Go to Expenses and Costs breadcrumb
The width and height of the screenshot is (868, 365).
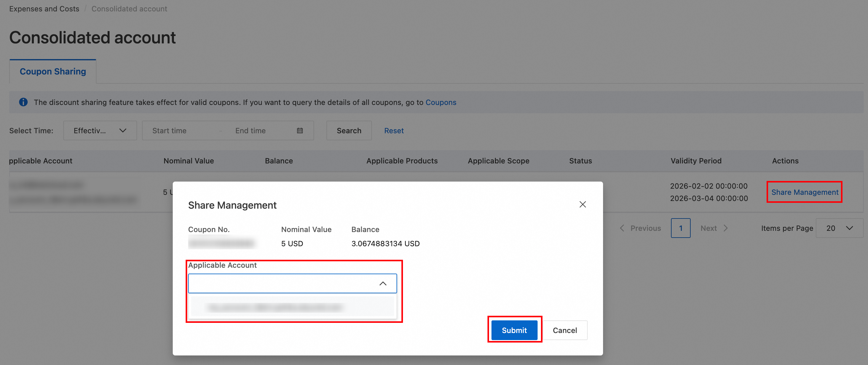[x=44, y=9]
